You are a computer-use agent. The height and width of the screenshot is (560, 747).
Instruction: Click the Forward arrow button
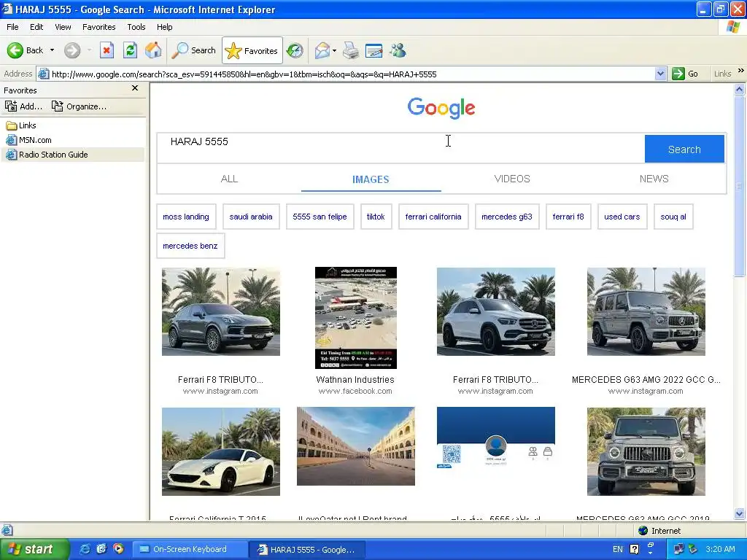[72, 50]
